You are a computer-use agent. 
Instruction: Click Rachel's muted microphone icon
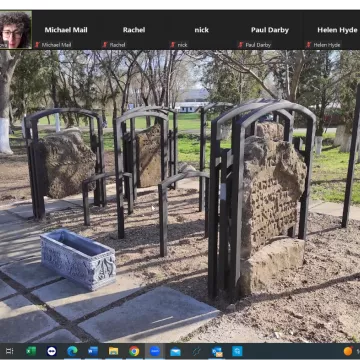[105, 45]
